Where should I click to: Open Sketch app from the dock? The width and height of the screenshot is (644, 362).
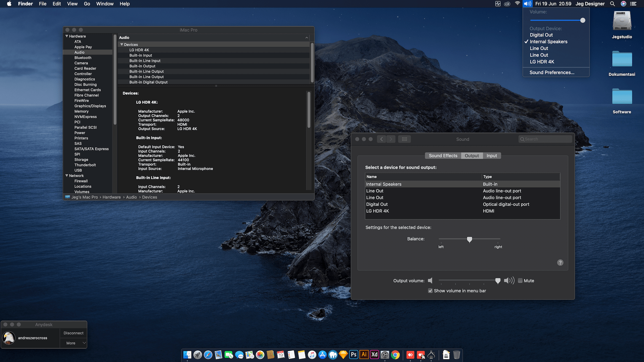pos(343,355)
